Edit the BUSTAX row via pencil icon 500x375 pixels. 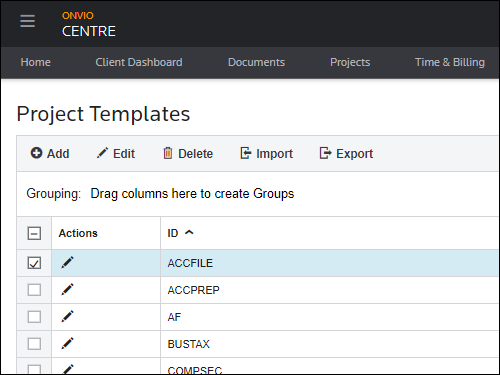[x=67, y=343]
